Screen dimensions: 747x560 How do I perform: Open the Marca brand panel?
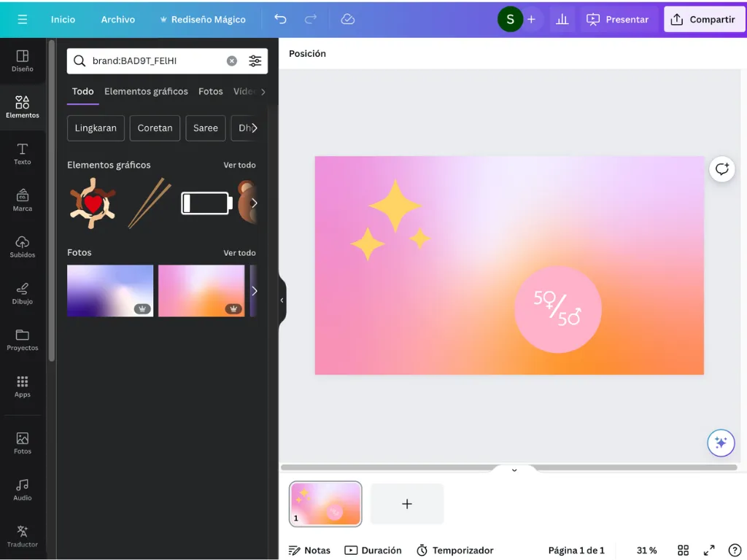(23, 201)
